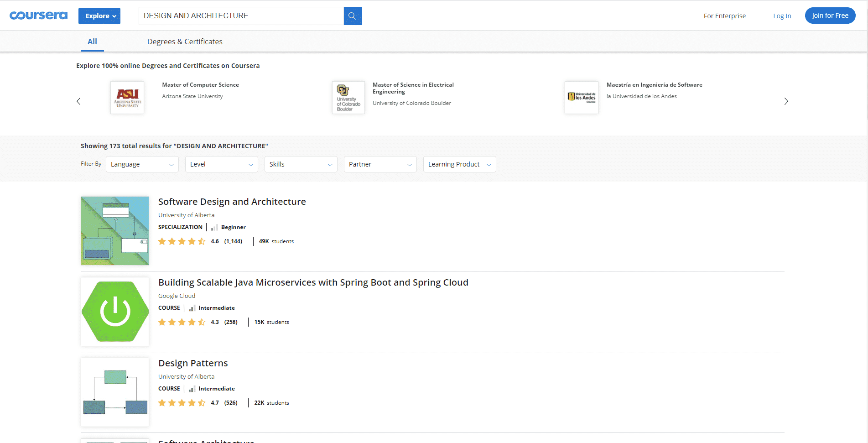Viewport: 868px width, 443px height.
Task: Click "University of Alberta" under Design Patterns
Action: point(186,377)
